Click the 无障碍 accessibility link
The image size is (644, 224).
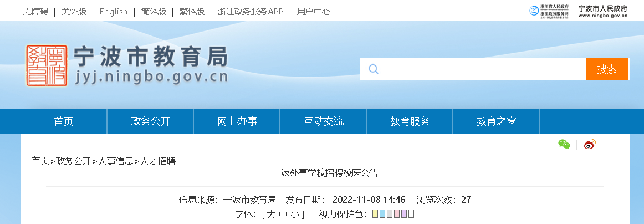35,12
